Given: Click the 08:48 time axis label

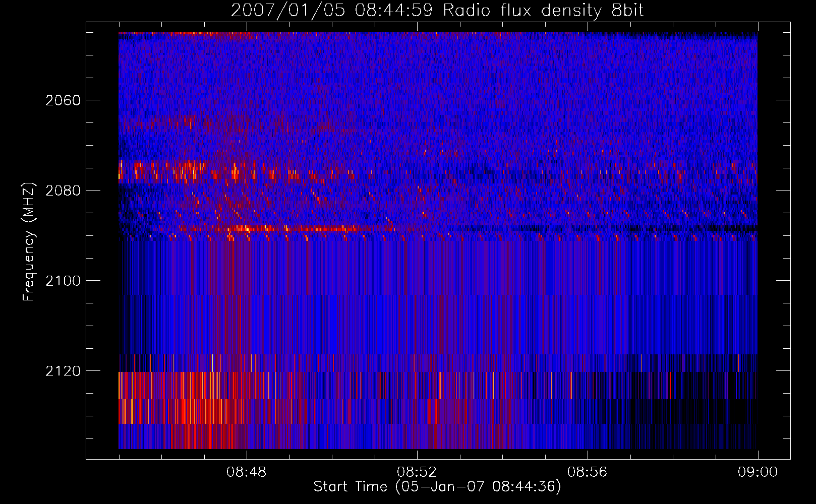Looking at the screenshot, I should point(247,472).
